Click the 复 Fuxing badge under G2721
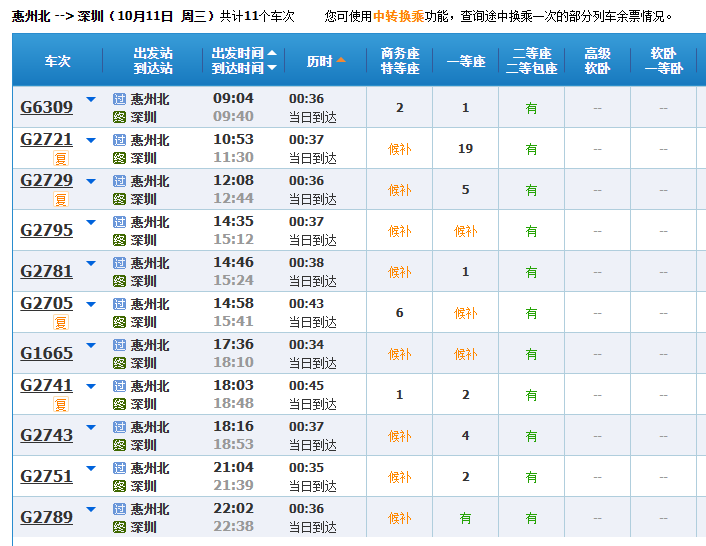Viewport: 706px width, 546px height. tap(61, 158)
